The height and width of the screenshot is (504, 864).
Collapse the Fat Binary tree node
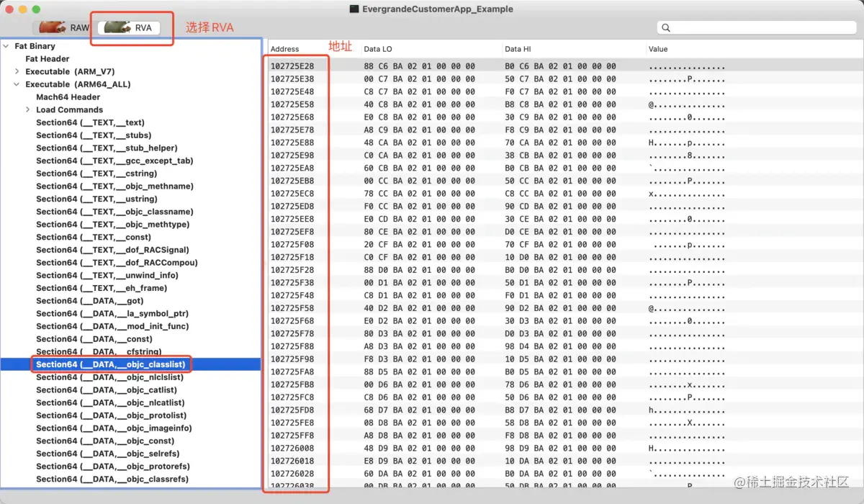6,46
